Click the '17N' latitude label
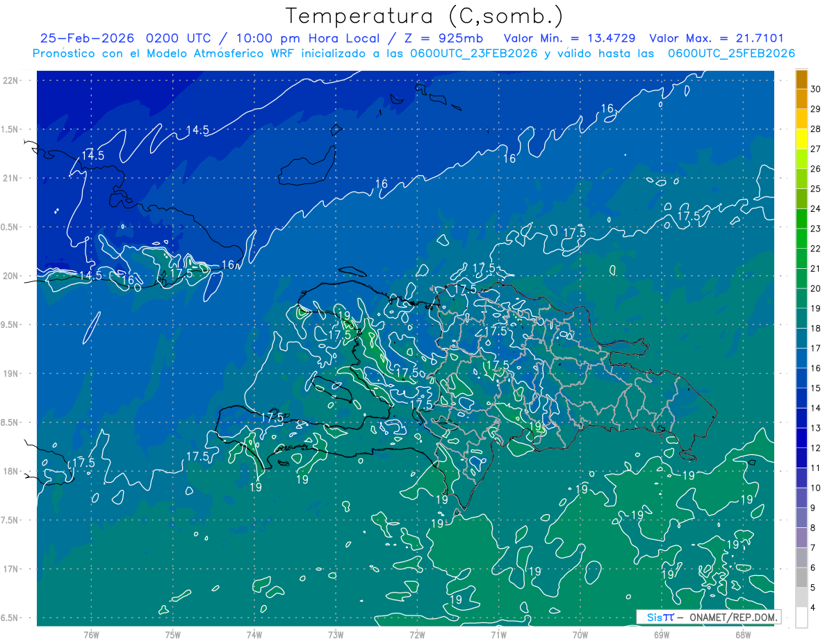This screenshot has height=644, width=834. [10, 569]
